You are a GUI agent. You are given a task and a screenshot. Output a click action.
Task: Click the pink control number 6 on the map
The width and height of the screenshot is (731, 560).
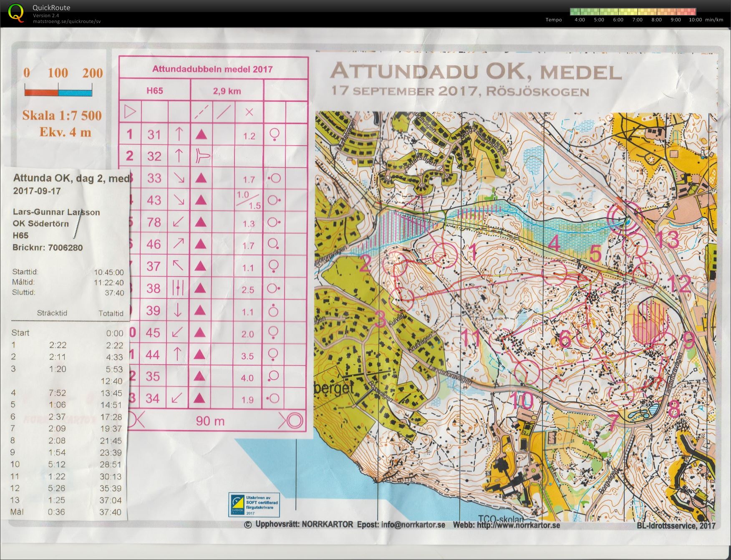pos(565,338)
